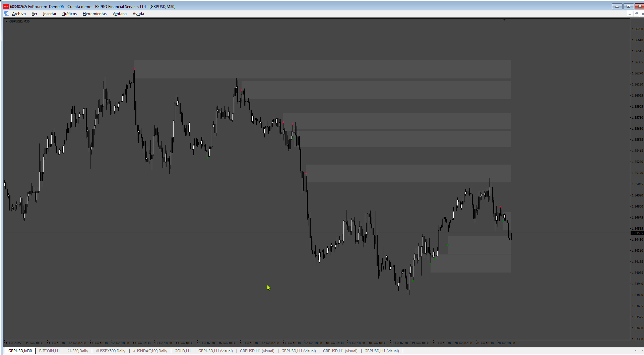Close the MetaTrader main window

[x=639, y=6]
